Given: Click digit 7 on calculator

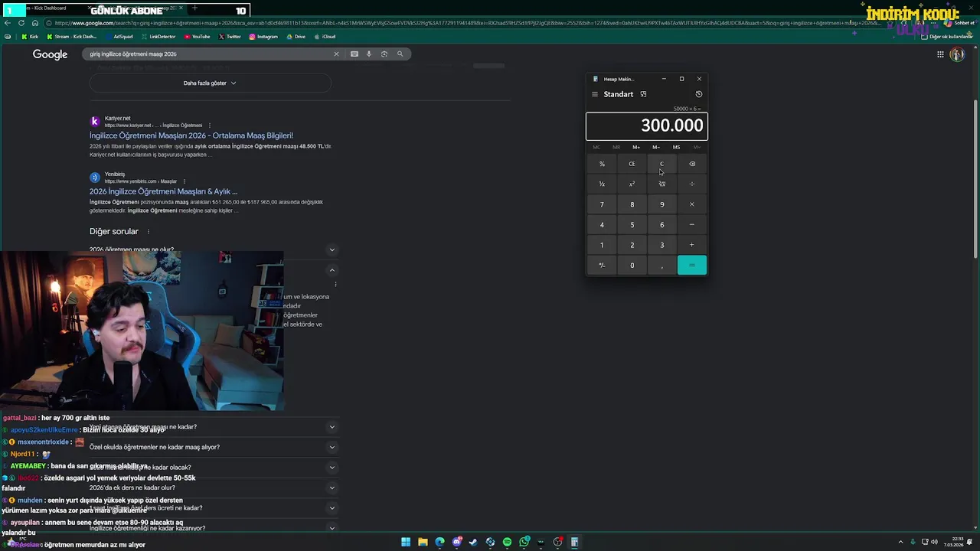Looking at the screenshot, I should [602, 204].
